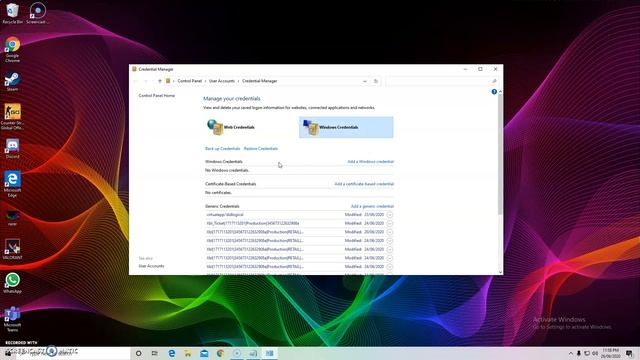Click Add a certificate-based credential

point(364,184)
